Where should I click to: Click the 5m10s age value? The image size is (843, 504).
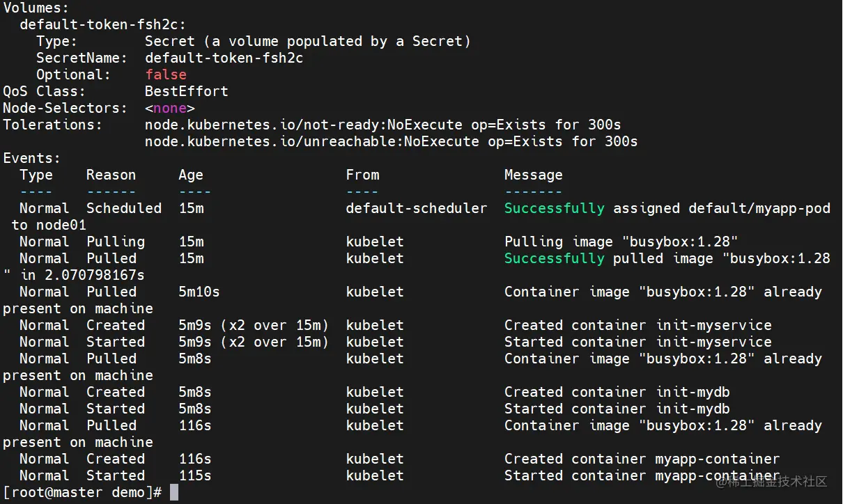click(199, 292)
